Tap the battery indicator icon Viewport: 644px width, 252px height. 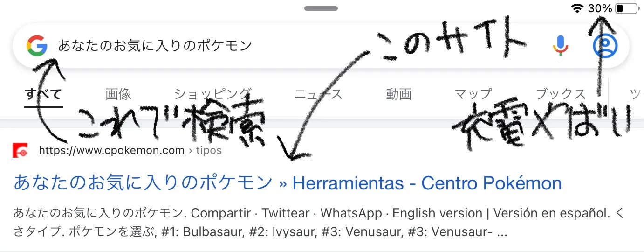[x=626, y=8]
